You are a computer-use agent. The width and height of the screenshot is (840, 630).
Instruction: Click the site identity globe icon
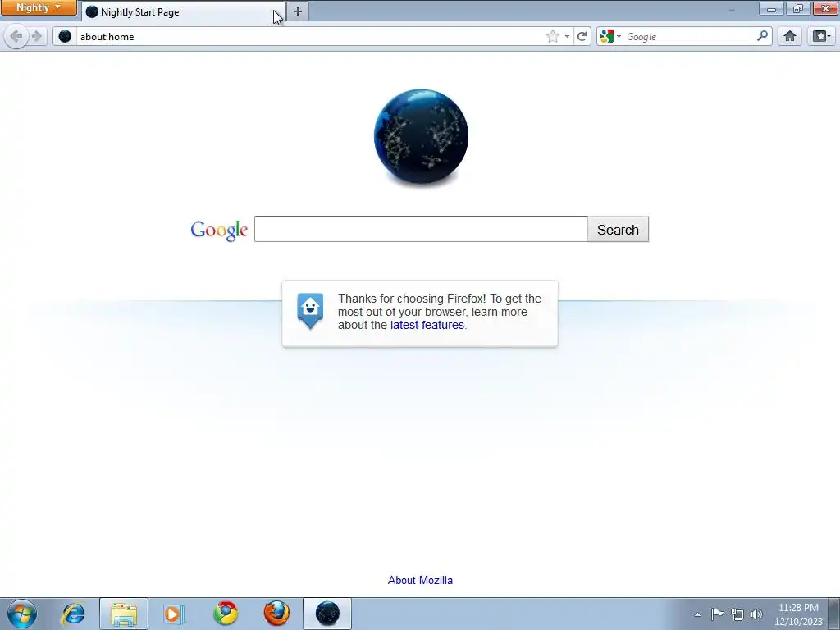click(65, 36)
